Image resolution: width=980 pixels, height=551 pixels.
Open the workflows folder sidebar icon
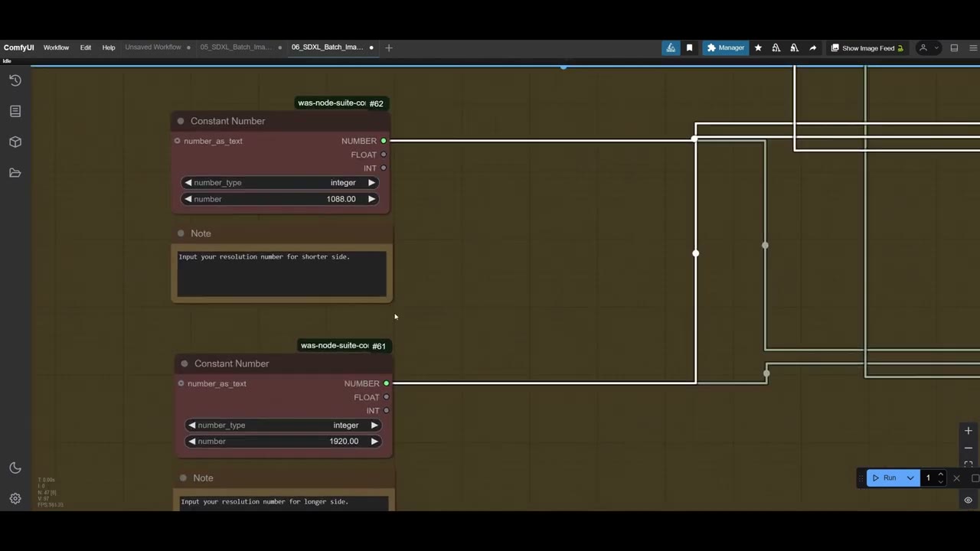pos(15,173)
